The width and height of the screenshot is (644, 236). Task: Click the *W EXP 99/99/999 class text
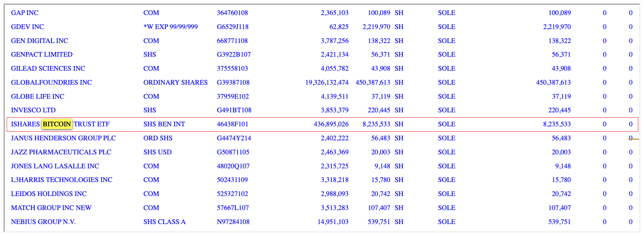pyautogui.click(x=171, y=27)
